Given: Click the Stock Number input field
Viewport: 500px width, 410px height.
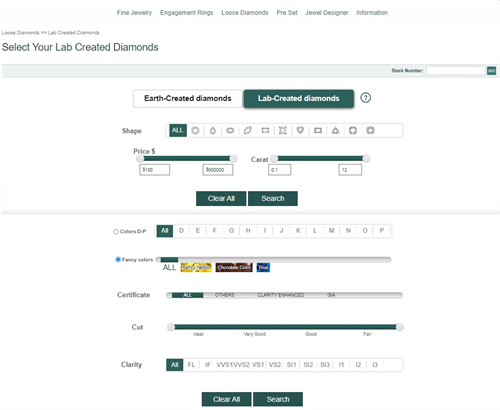Looking at the screenshot, I should (x=455, y=70).
